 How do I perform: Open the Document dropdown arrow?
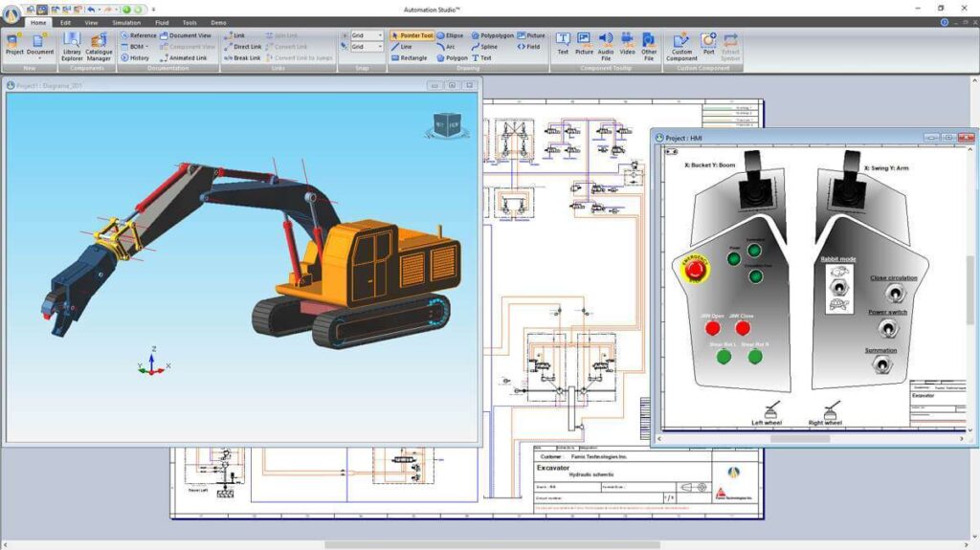point(40,59)
